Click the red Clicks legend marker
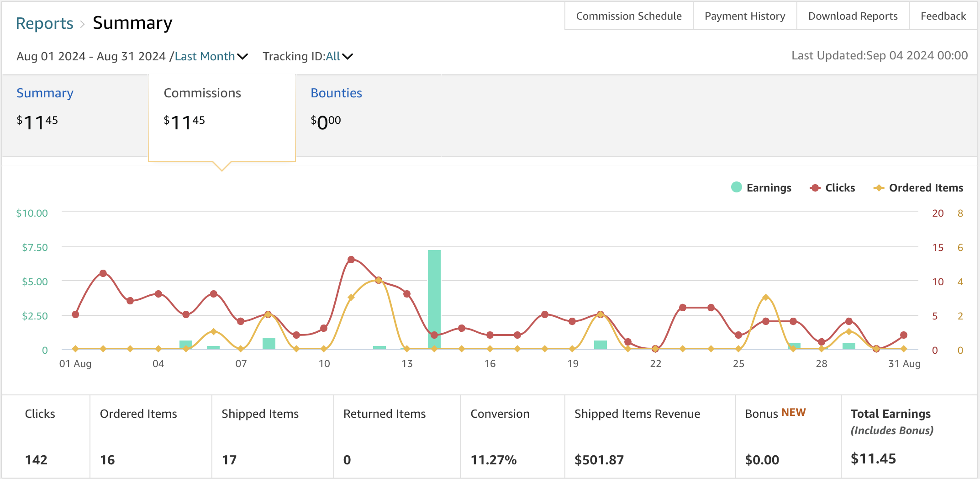980x479 pixels. [x=815, y=188]
